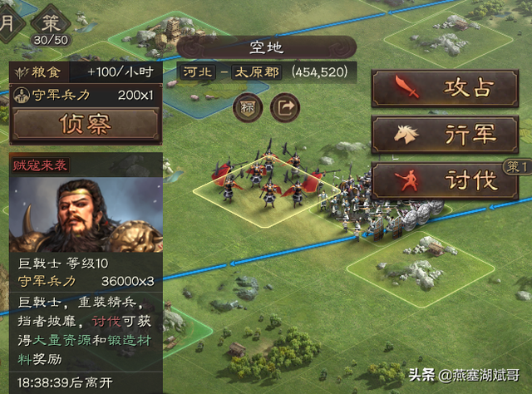The height and width of the screenshot is (394, 532).
Task: Open the 策 strategy diamond icon
Action: (51, 23)
